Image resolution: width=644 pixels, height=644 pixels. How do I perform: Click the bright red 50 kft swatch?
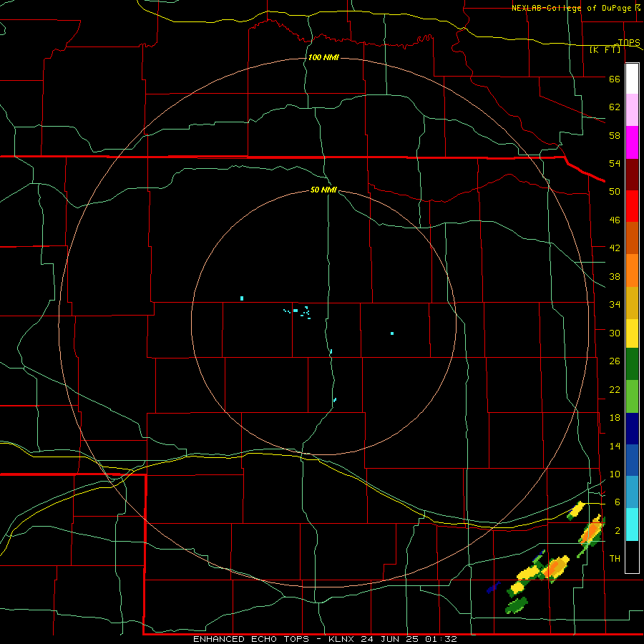(x=632, y=206)
